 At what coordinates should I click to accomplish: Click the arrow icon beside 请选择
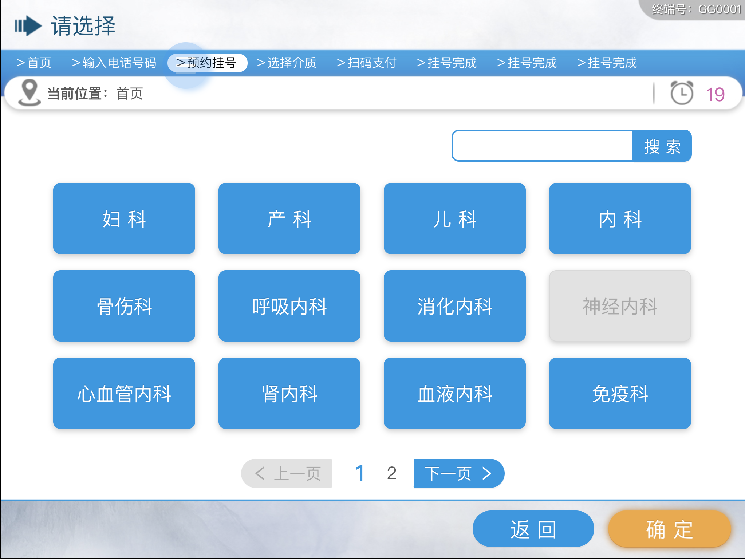(x=28, y=26)
